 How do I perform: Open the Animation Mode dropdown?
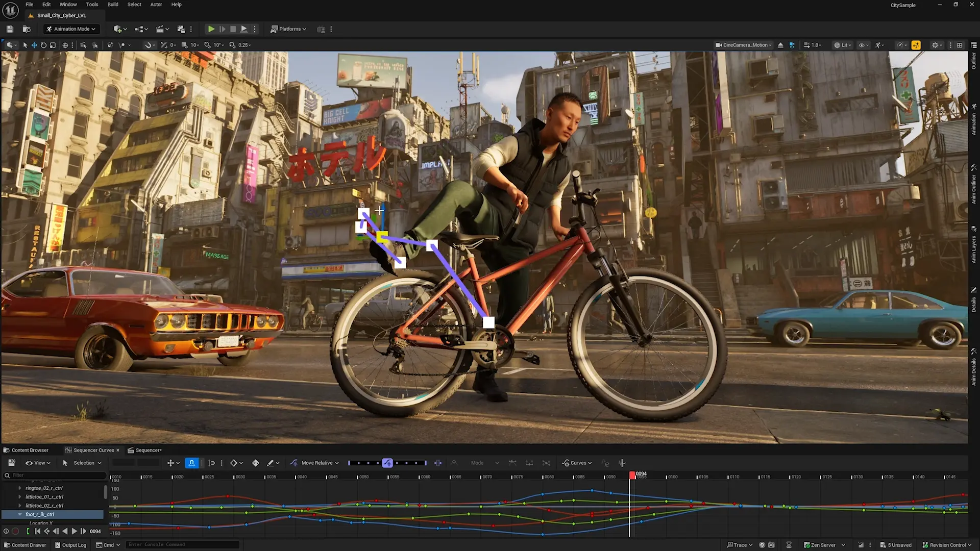pyautogui.click(x=71, y=29)
